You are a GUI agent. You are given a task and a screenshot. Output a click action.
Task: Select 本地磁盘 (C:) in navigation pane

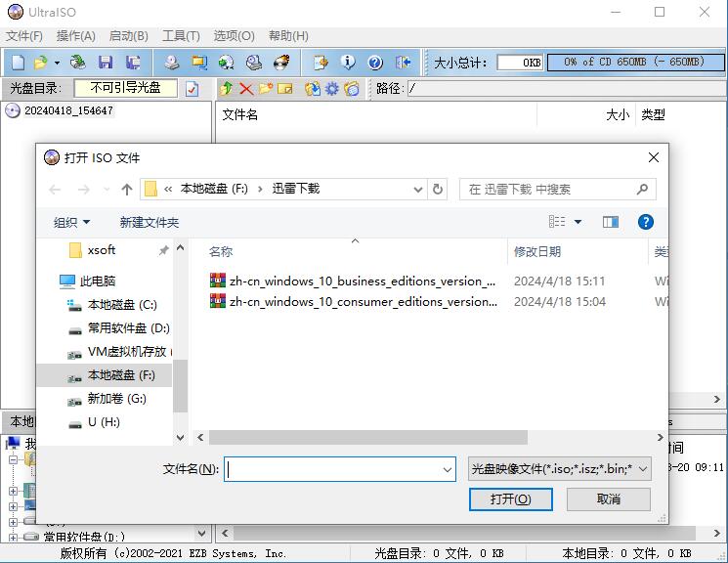coord(122,305)
